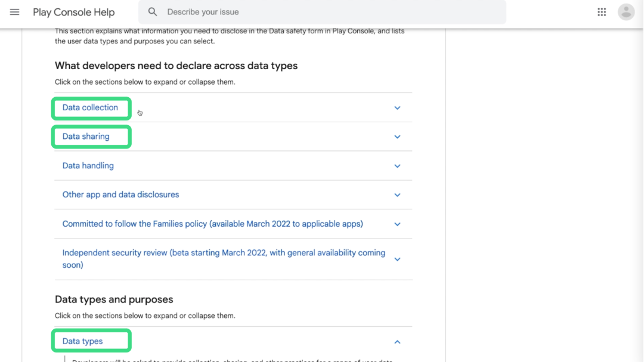The height and width of the screenshot is (362, 644).
Task: Expand the Data sharing chevron
Action: point(397,137)
